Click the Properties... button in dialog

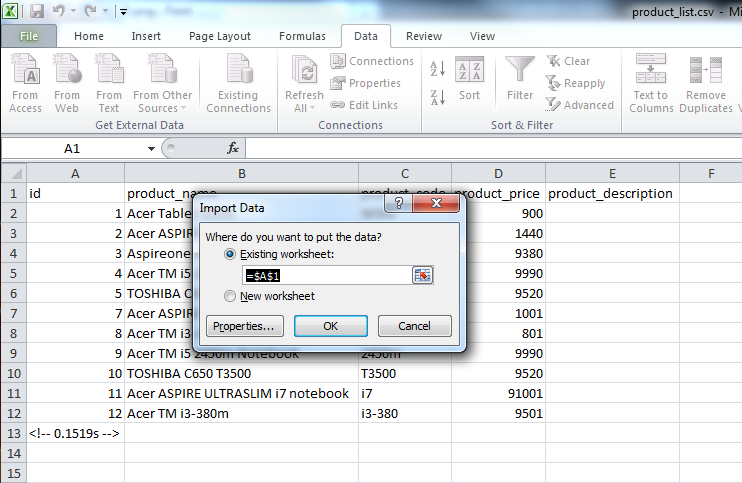pos(246,326)
